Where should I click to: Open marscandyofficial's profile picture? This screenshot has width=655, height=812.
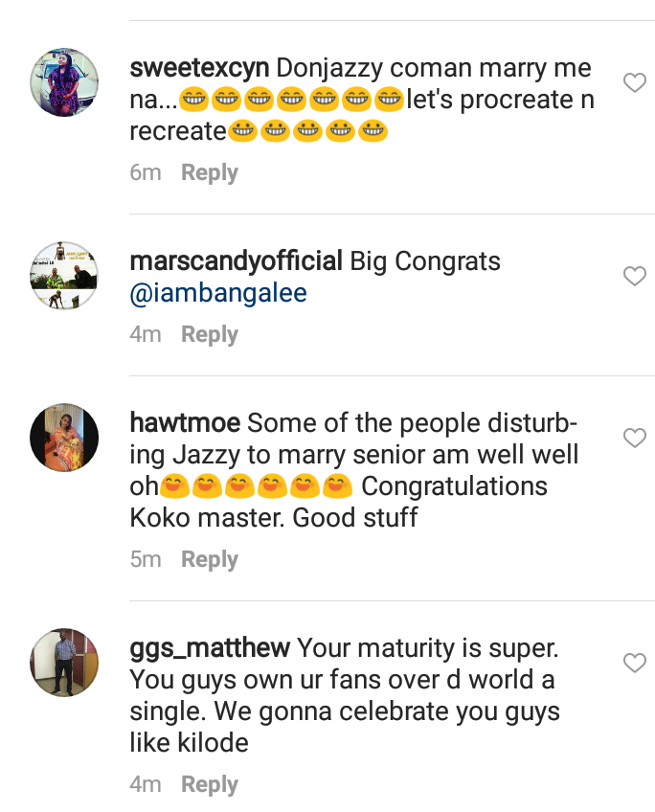tap(65, 275)
